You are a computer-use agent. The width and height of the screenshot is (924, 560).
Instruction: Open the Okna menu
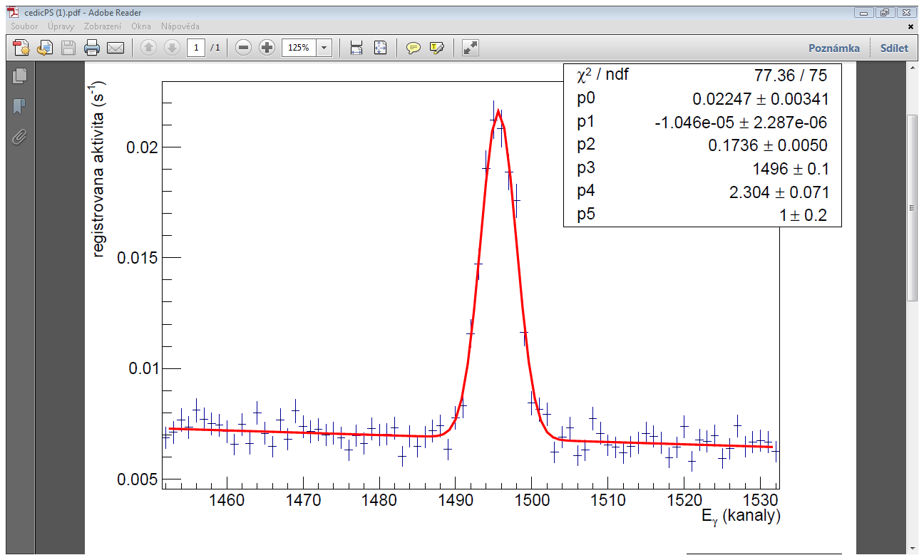(x=141, y=26)
